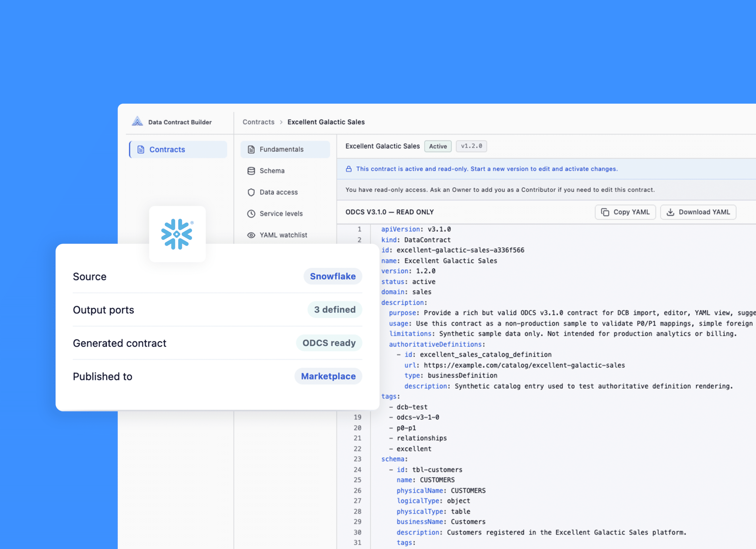Click the Snowflake source badge
This screenshot has width=756, height=549.
pos(333,276)
